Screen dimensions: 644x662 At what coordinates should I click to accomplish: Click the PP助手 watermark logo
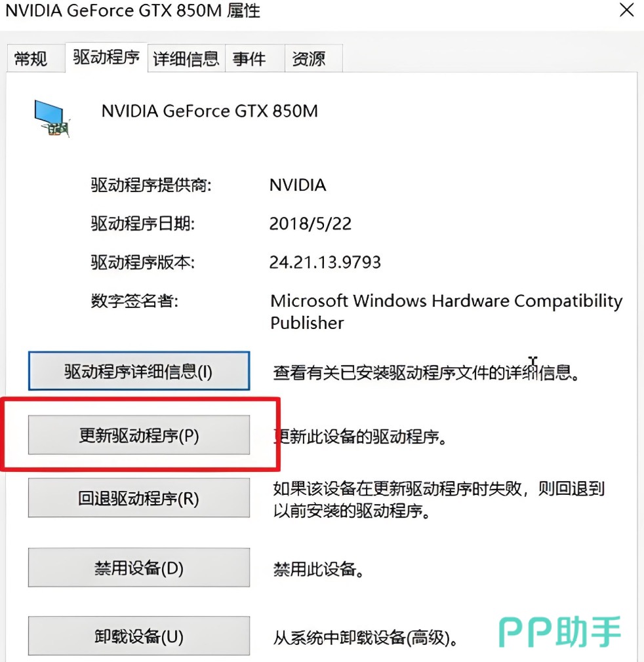click(x=559, y=632)
